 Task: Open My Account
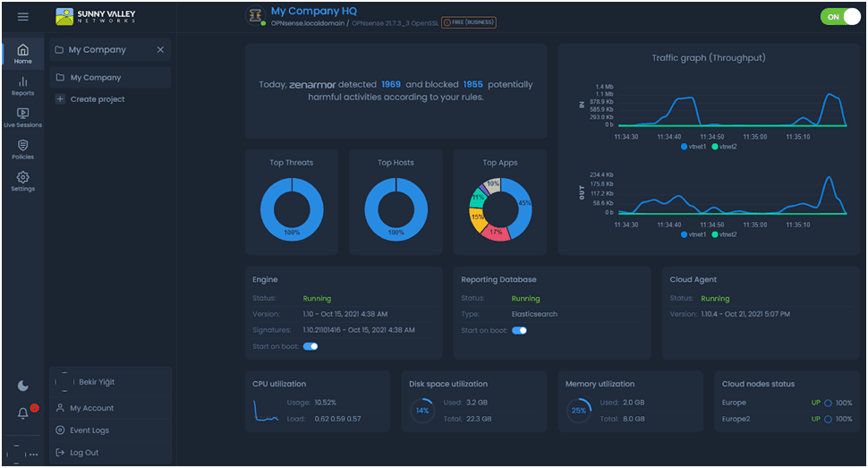110,408
